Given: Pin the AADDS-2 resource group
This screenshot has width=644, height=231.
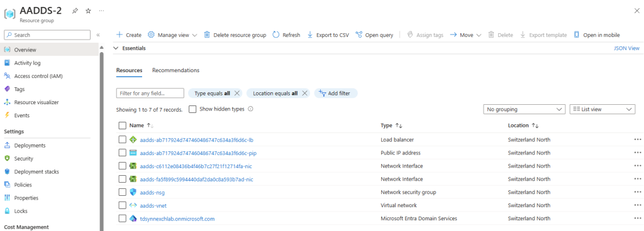Looking at the screenshot, I should (x=75, y=11).
